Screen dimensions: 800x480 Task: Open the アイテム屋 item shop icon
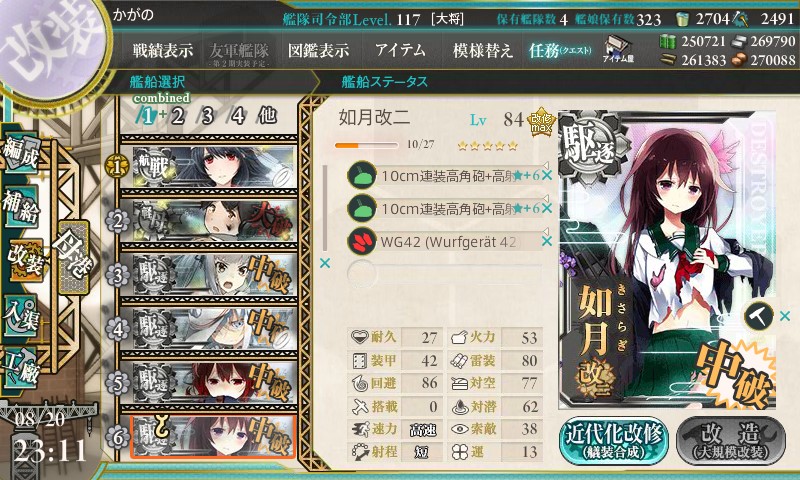tap(618, 49)
